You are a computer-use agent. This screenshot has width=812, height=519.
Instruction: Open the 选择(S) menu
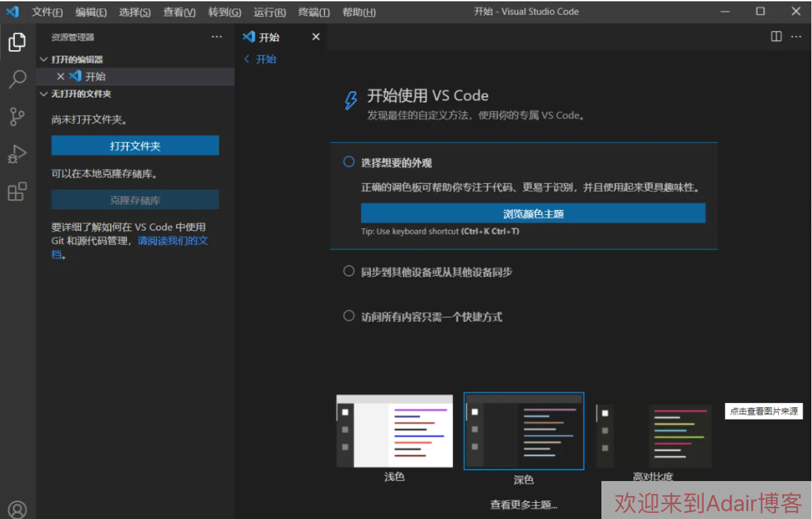[x=135, y=12]
